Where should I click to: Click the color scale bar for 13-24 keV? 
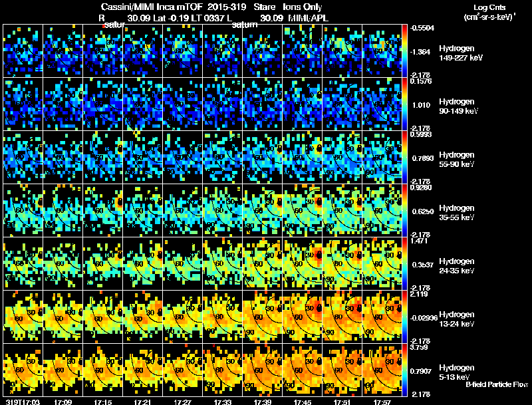(x=404, y=317)
